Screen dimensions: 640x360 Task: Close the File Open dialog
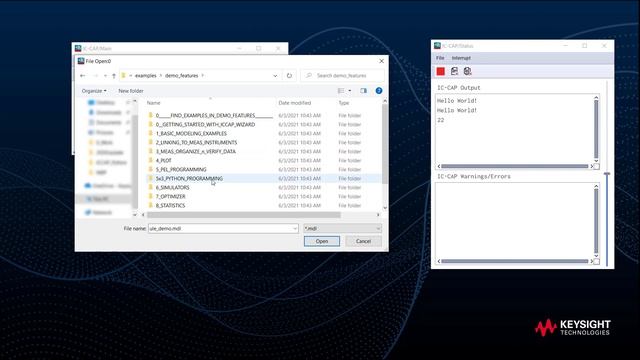[x=381, y=61]
